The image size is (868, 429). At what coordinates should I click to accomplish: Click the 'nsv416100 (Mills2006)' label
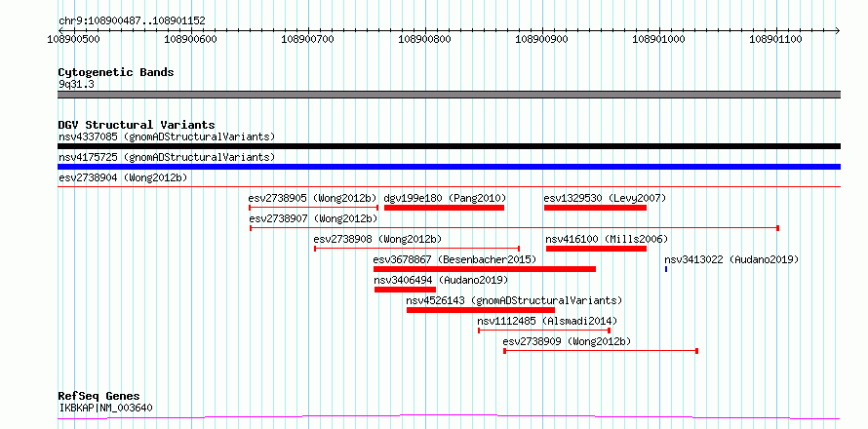click(x=608, y=239)
